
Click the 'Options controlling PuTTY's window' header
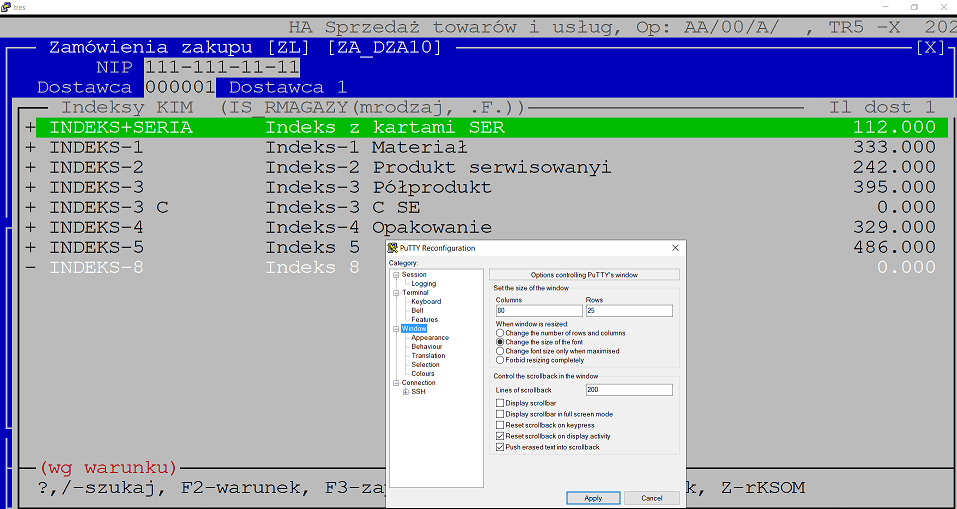pyautogui.click(x=584, y=275)
